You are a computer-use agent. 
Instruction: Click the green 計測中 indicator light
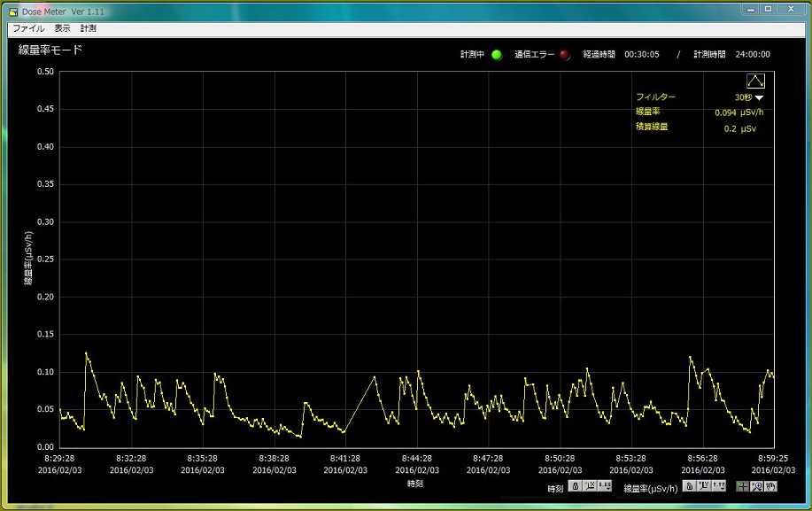point(497,55)
